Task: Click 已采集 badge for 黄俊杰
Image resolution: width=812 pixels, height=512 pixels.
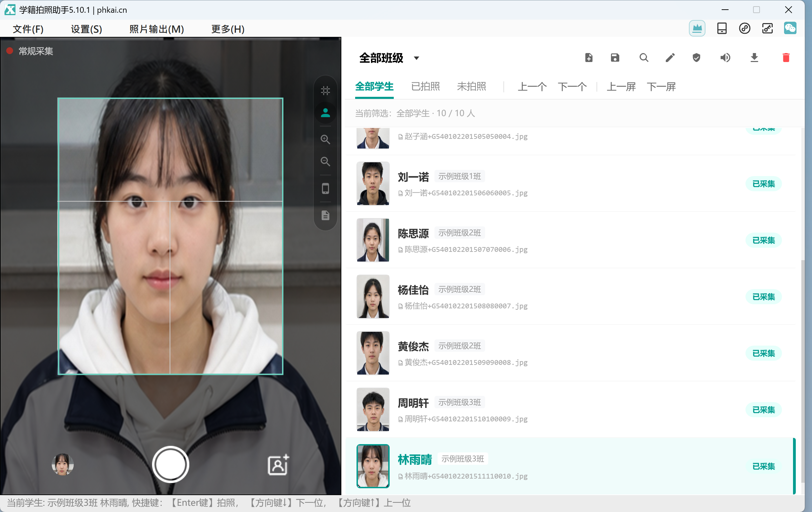Action: pyautogui.click(x=763, y=353)
